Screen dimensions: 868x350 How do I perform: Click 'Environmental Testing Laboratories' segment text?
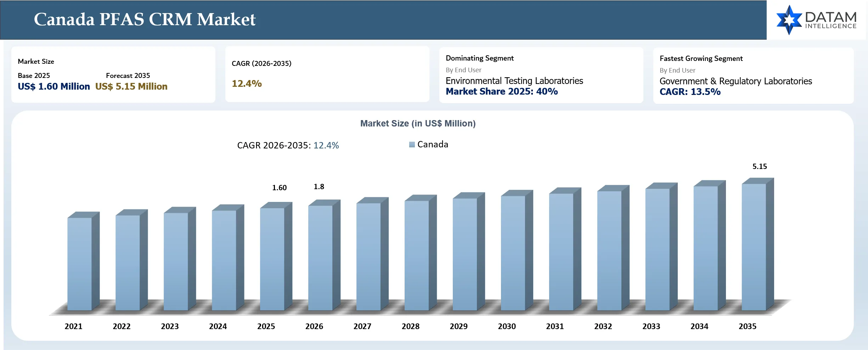[x=514, y=81]
